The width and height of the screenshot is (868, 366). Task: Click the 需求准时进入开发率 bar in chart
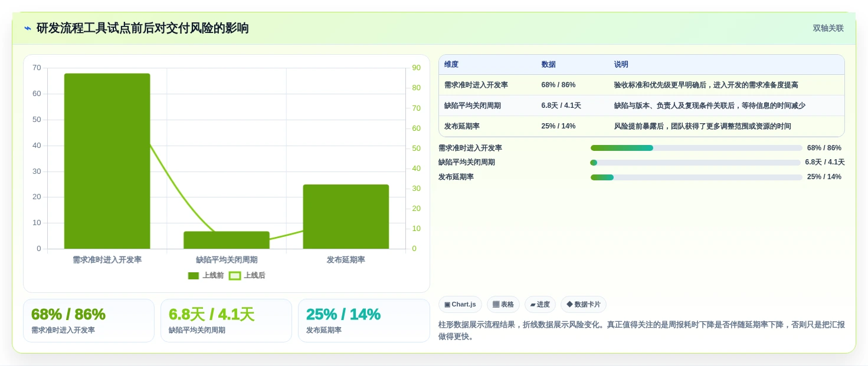coord(107,161)
